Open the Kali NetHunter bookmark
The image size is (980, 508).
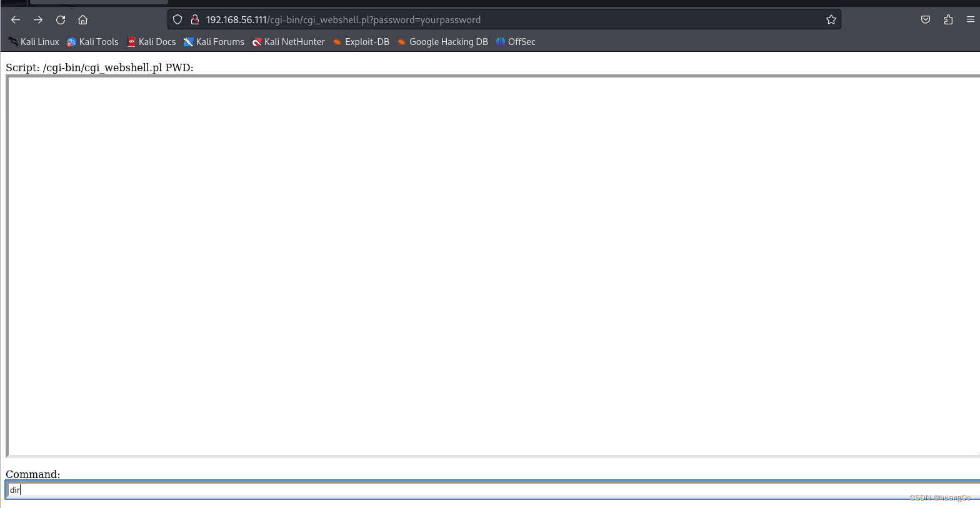[x=288, y=42]
